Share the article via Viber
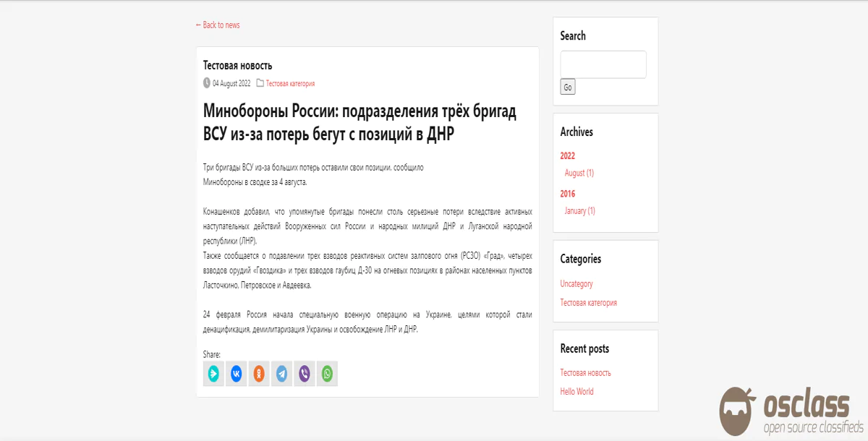Screen dimensions: 868x441 305,374
